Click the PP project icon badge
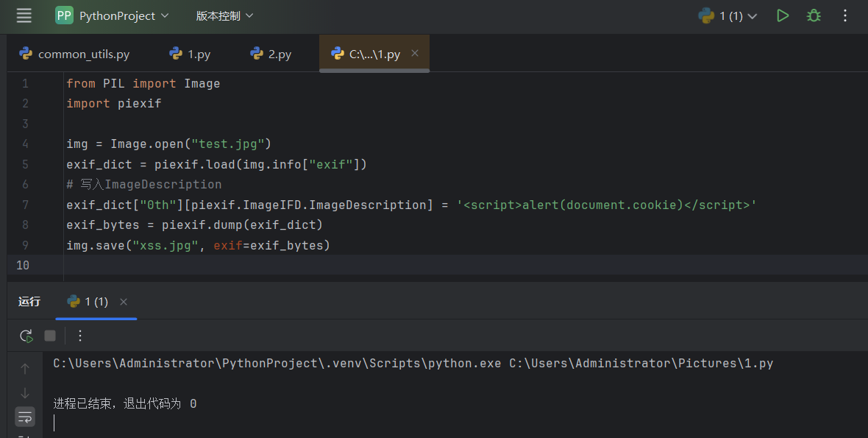The height and width of the screenshot is (438, 868). [x=64, y=15]
